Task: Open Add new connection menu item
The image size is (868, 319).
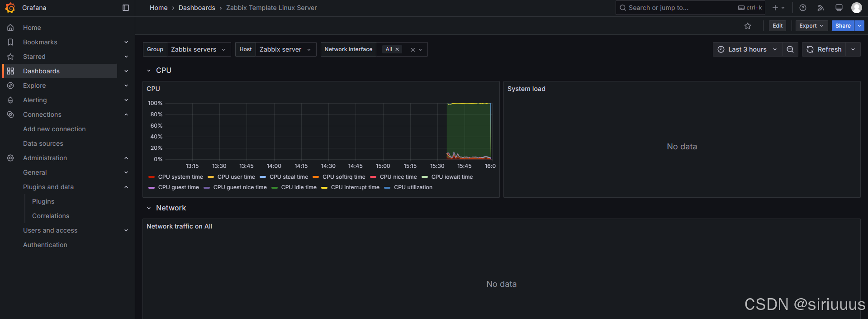Action: [54, 129]
